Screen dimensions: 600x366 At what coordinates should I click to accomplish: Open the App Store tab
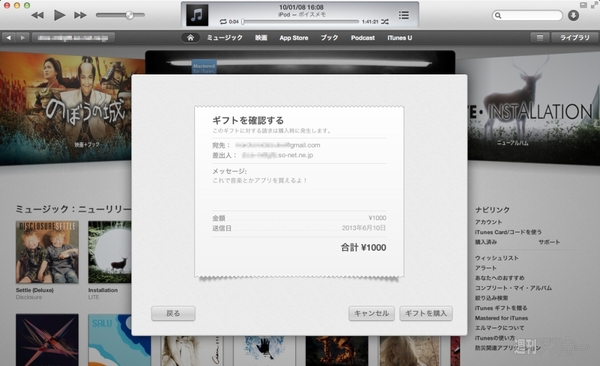pyautogui.click(x=293, y=38)
